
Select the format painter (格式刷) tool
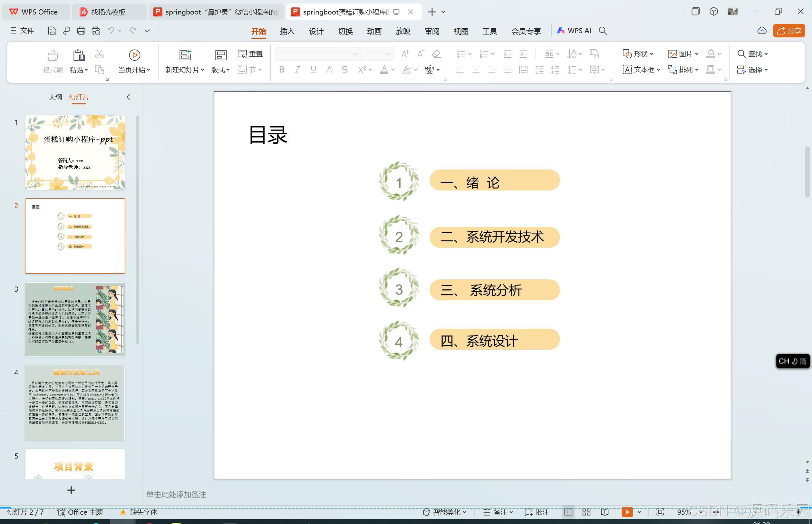[53, 61]
